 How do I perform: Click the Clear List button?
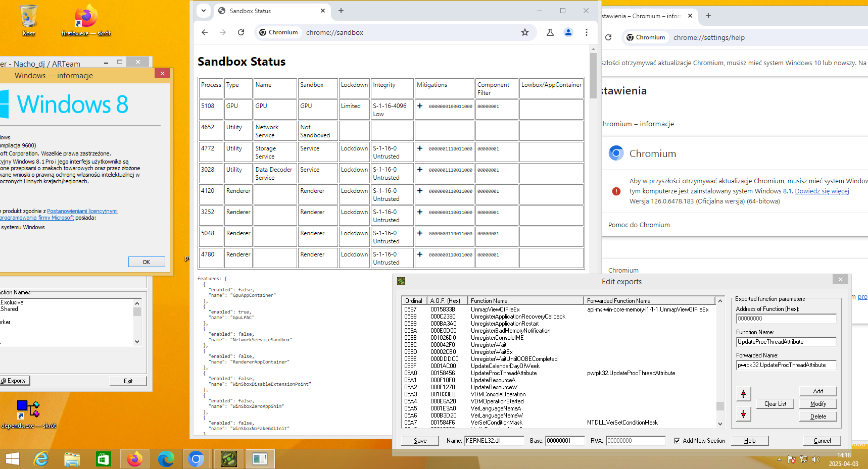775,404
